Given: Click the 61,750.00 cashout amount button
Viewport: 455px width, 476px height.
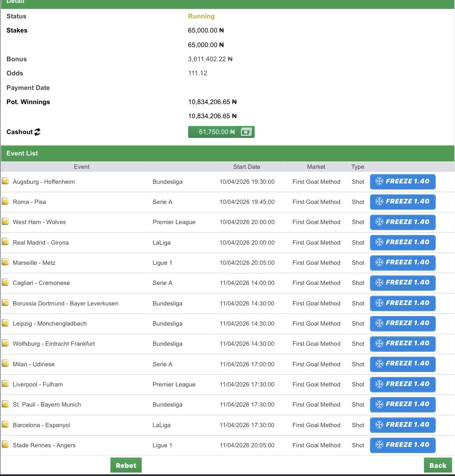Looking at the screenshot, I should (213, 132).
